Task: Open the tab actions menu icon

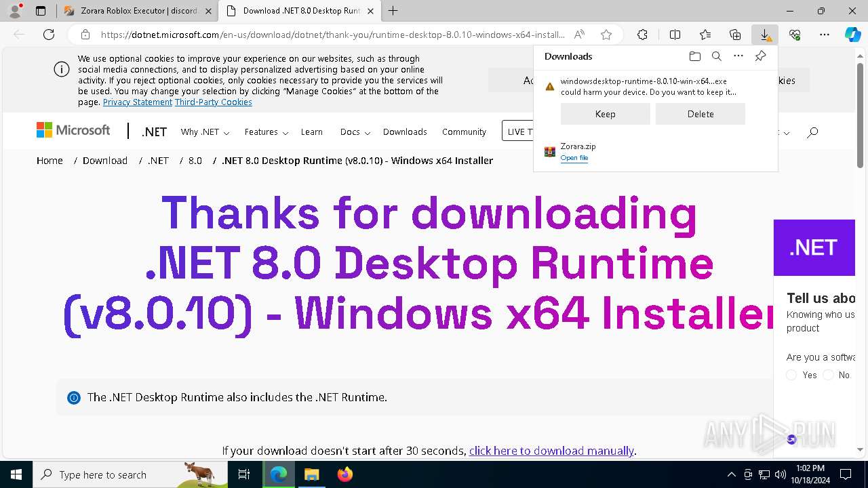Action: click(41, 11)
